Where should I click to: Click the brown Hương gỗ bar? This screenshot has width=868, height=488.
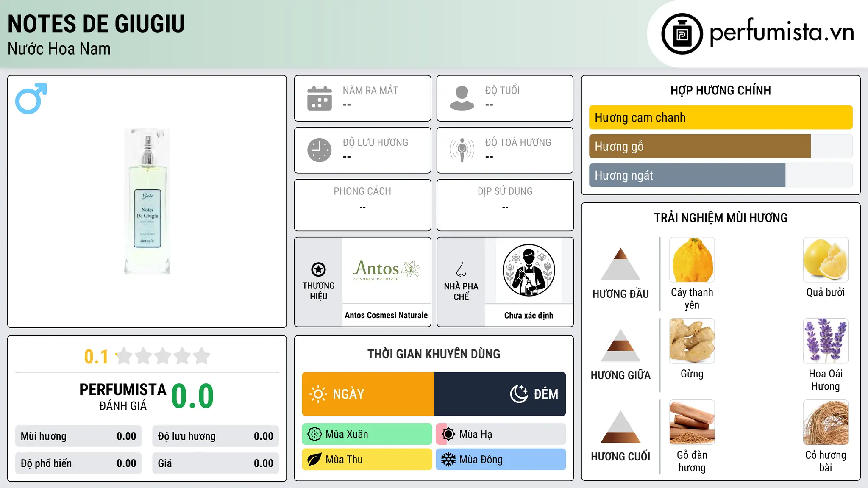tap(700, 146)
